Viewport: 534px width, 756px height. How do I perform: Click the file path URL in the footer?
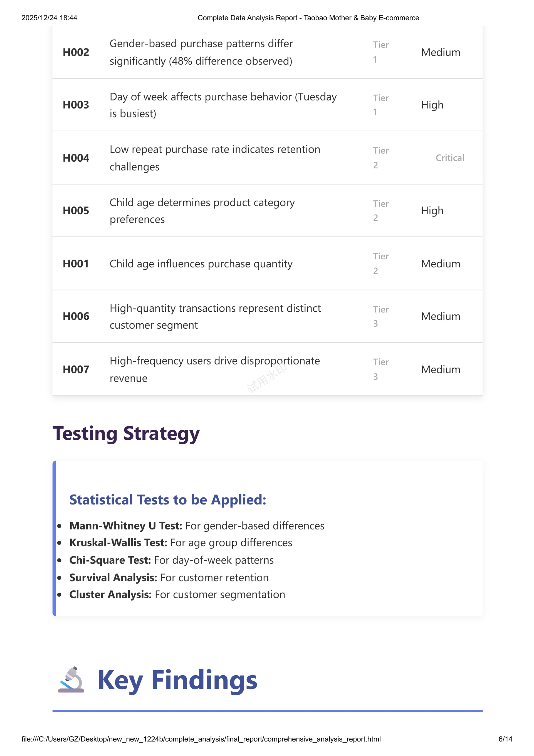click(x=201, y=739)
